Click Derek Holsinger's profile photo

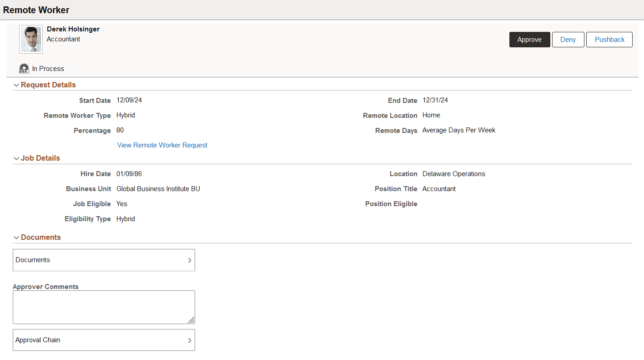click(x=30, y=39)
